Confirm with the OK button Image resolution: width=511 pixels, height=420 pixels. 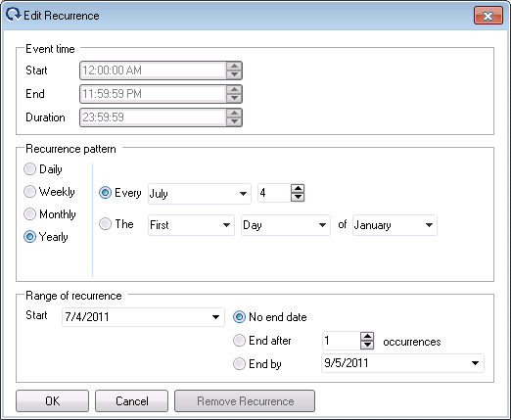[52, 400]
